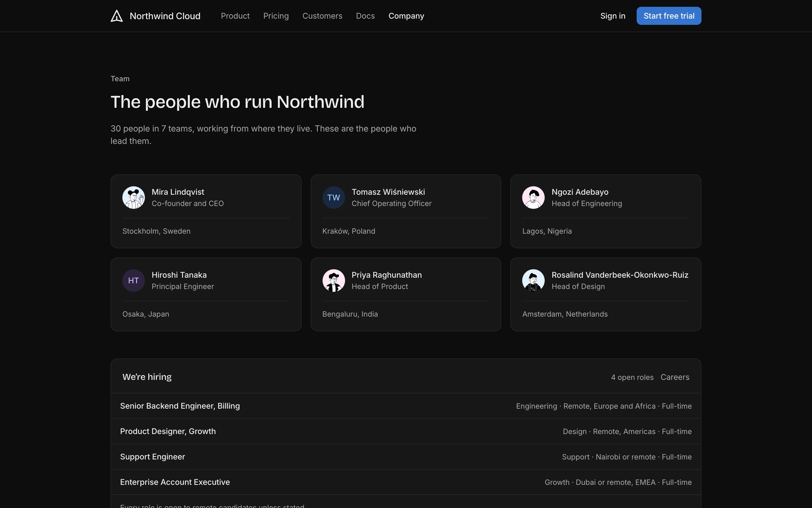
Task: Open Ngozi Adebayo's avatar image
Action: click(x=533, y=198)
